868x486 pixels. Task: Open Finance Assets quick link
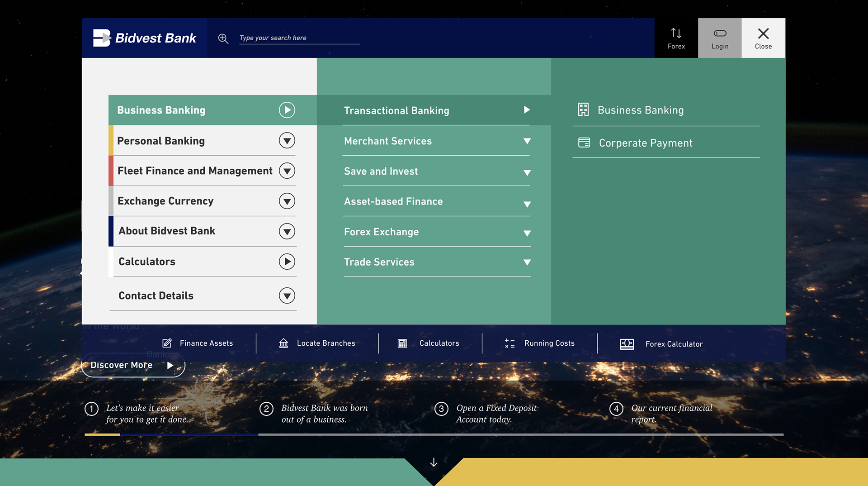click(206, 343)
